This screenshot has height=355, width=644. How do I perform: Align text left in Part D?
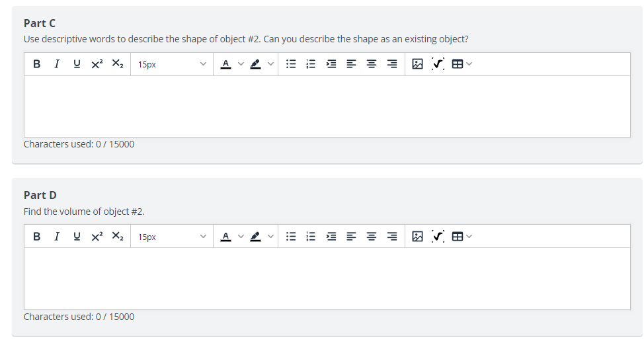(x=351, y=237)
